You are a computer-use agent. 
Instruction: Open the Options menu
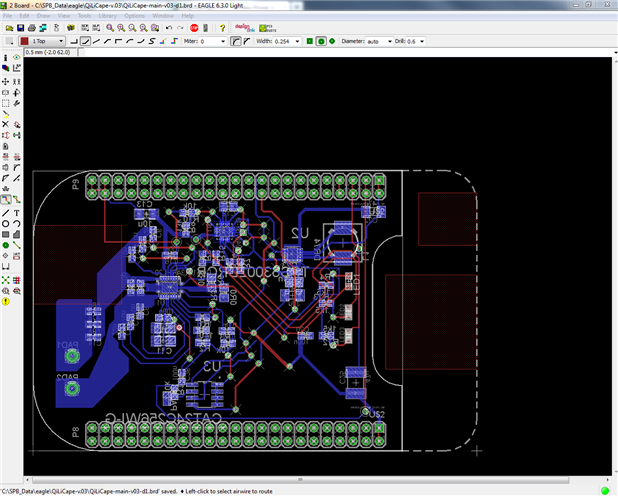point(134,16)
